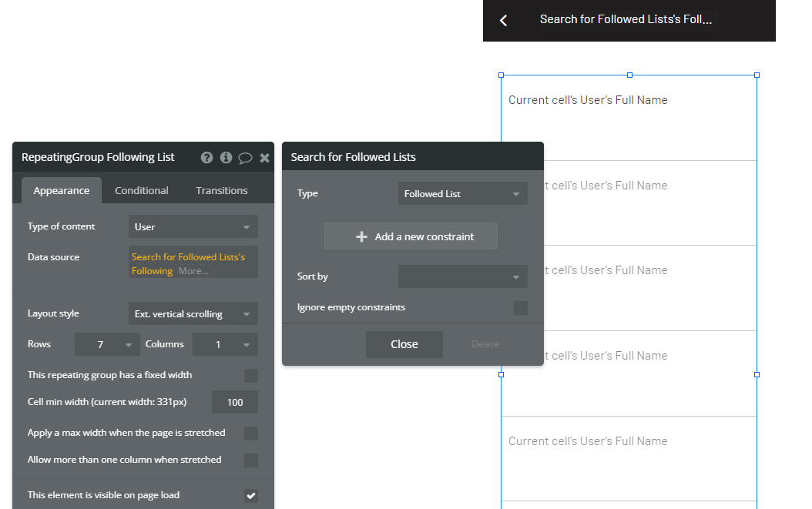Edit the Cell min width field
Viewport: 812px width, 509px height.
(235, 402)
